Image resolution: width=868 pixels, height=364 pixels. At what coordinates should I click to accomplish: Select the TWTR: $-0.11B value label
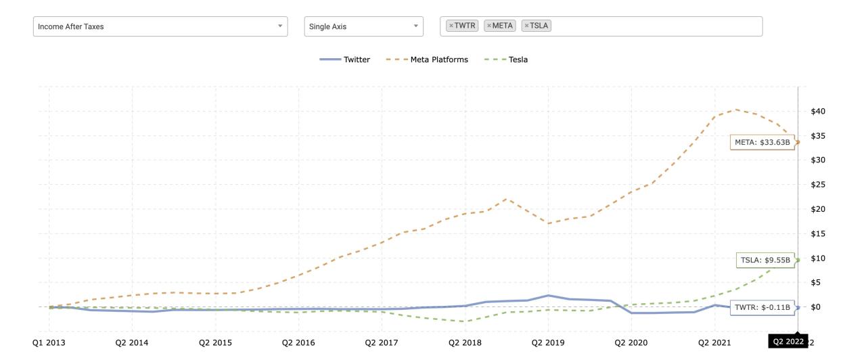tap(762, 307)
